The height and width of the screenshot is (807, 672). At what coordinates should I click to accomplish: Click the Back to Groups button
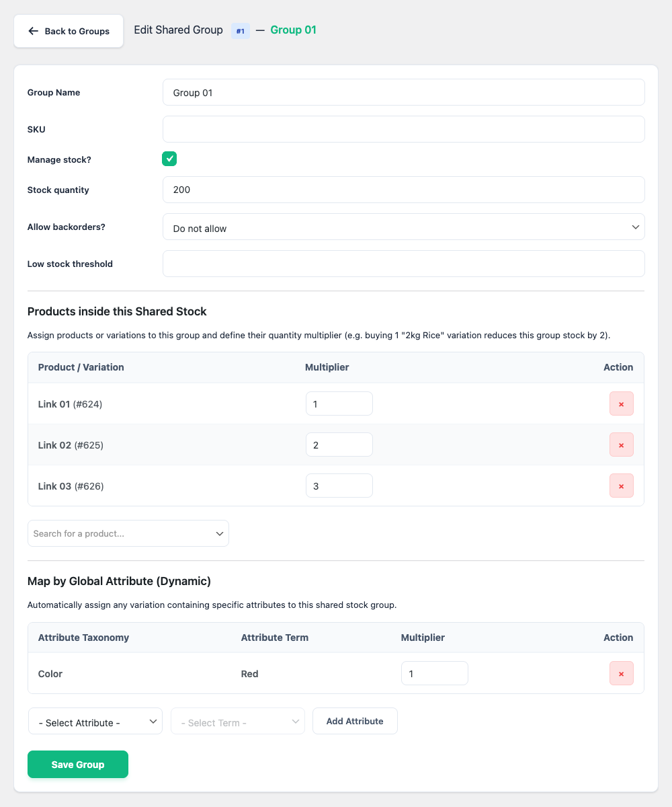coord(69,31)
